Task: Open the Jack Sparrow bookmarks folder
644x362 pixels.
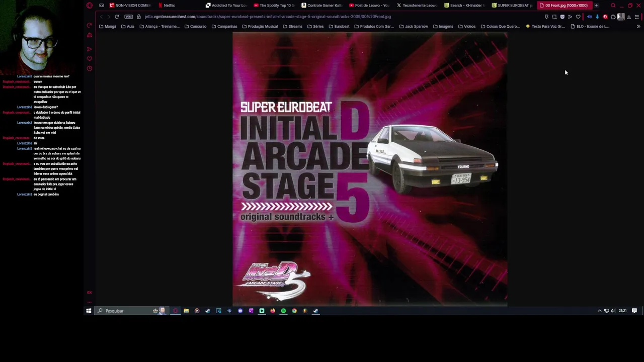Action: point(414,27)
